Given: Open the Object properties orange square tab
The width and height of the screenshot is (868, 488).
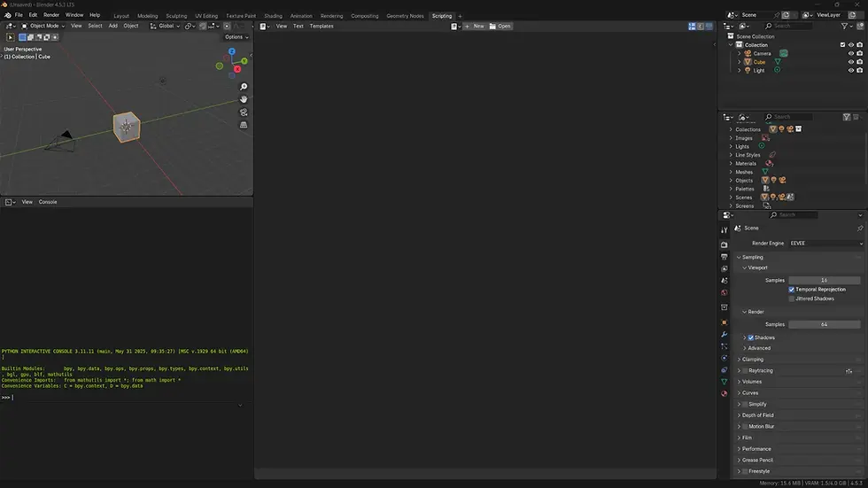Looking at the screenshot, I should click(725, 322).
